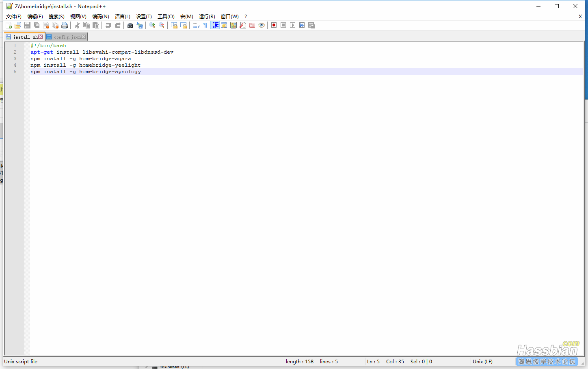Click 'homebridge-yeelight' in line 4
This screenshot has height=369, width=588.
(110, 65)
